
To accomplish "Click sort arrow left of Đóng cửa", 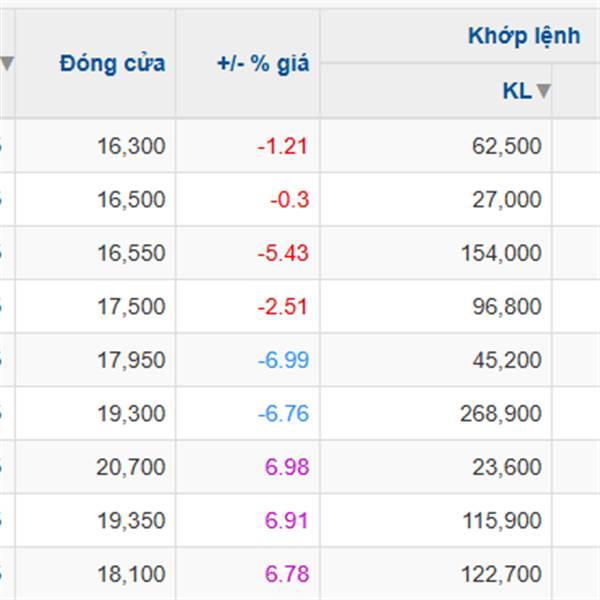I will pos(7,64).
